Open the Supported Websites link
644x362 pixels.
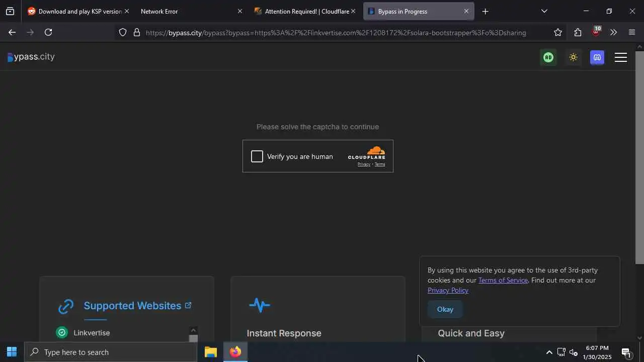[132, 306]
